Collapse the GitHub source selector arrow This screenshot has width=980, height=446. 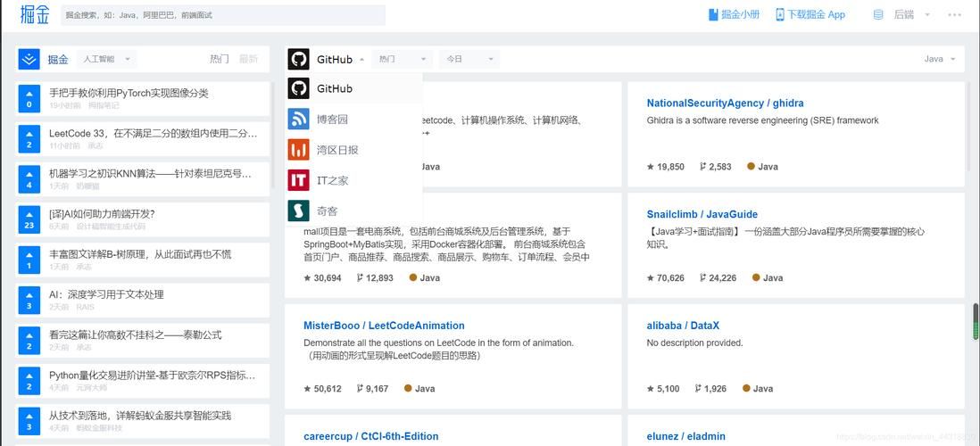click(x=361, y=60)
